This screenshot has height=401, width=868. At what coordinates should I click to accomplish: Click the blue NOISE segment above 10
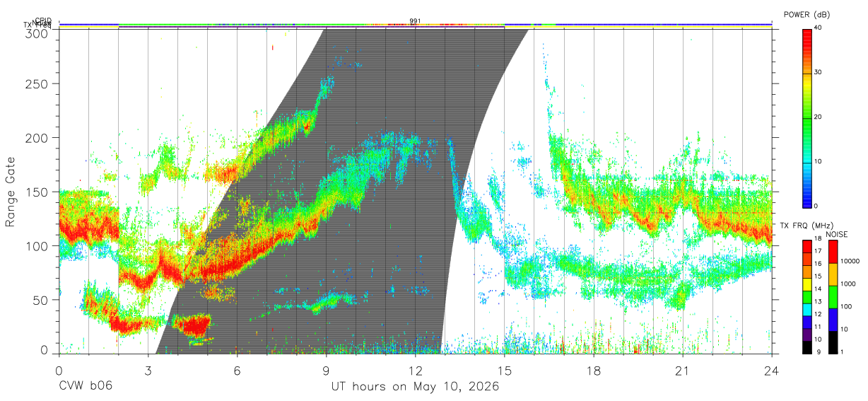(x=832, y=319)
